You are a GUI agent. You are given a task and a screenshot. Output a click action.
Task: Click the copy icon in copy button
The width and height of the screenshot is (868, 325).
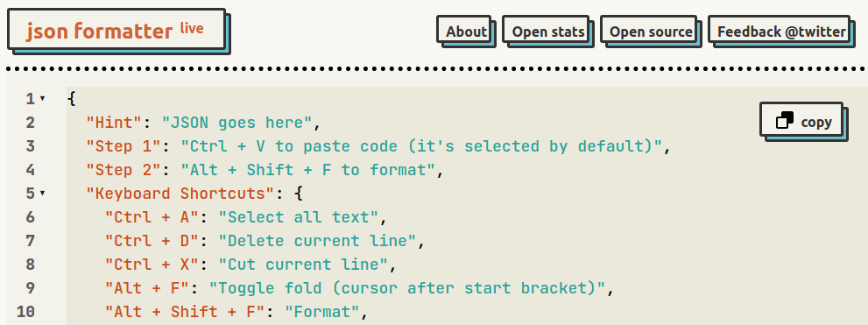(785, 120)
